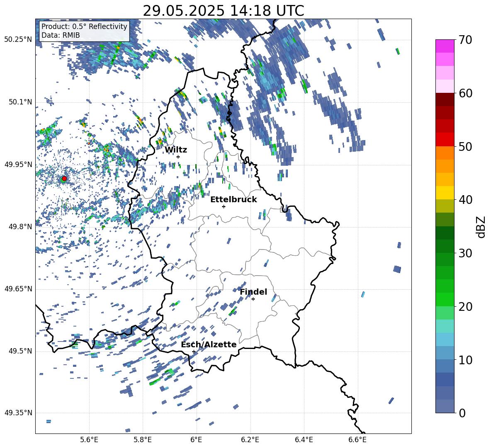Click the colorbar tick label 60
Image resolution: width=491 pixels, height=448 pixels.
point(466,93)
